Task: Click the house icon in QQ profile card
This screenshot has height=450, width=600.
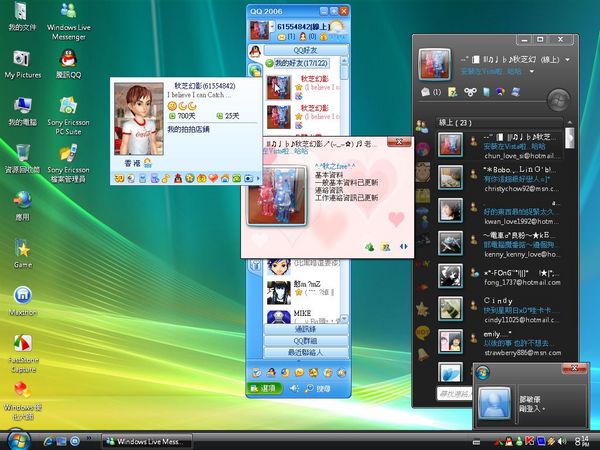Action: (225, 178)
